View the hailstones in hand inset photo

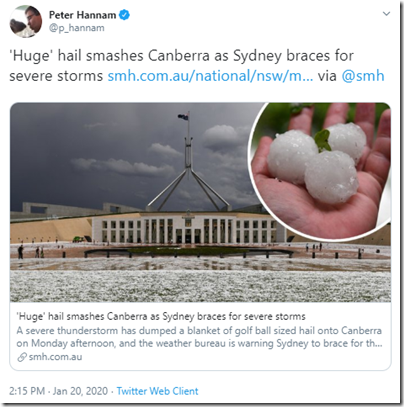[x=322, y=170]
